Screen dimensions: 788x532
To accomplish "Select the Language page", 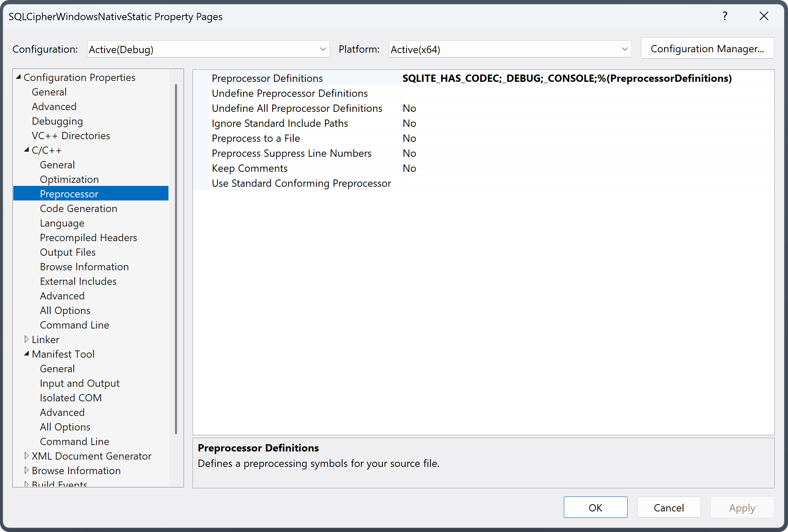I will (62, 223).
